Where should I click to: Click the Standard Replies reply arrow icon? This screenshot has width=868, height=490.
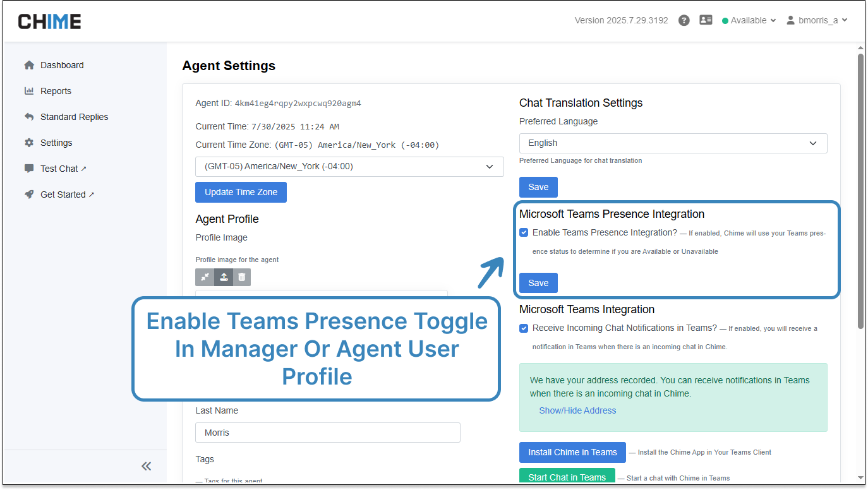29,117
